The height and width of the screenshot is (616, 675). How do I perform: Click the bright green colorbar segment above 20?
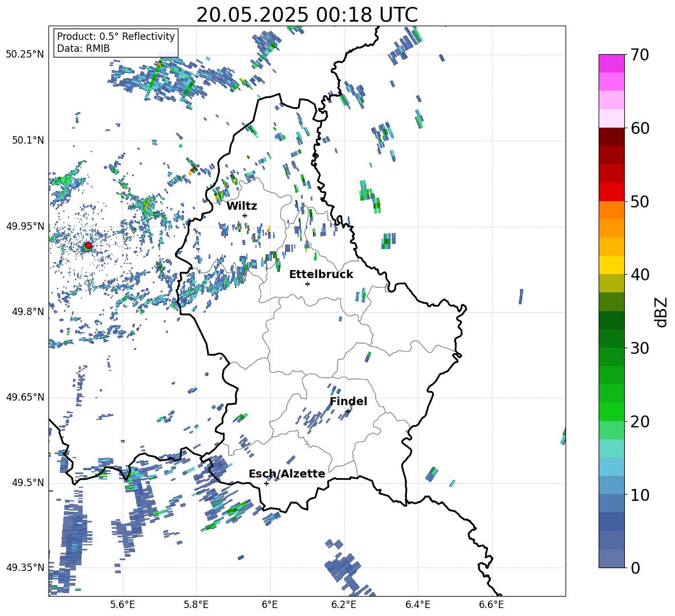click(611, 411)
